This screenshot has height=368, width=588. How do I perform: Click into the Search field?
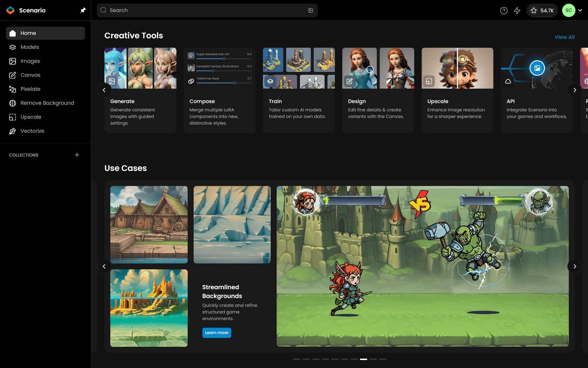pos(206,10)
